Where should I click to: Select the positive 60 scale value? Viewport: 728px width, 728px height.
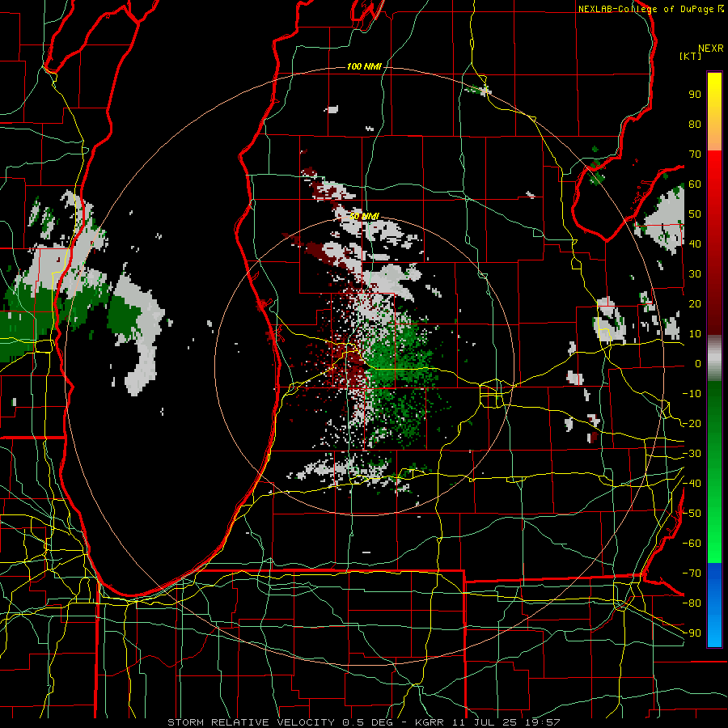coord(695,184)
